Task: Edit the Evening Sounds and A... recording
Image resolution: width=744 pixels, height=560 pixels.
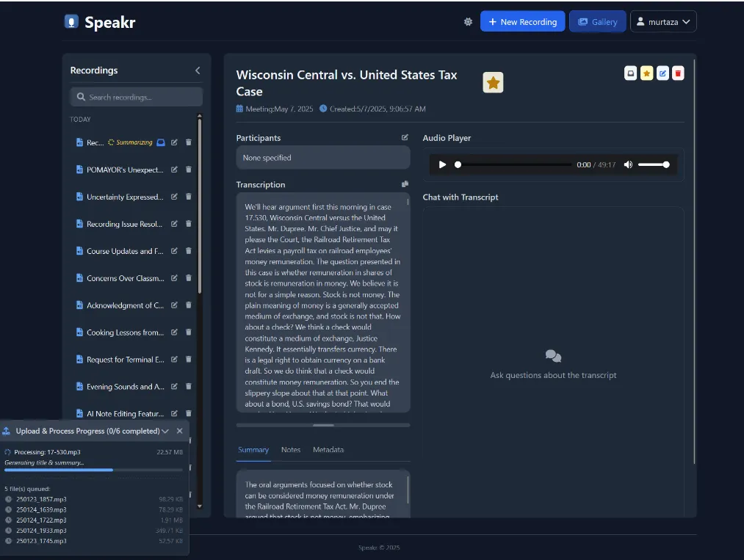Action: coord(174,386)
